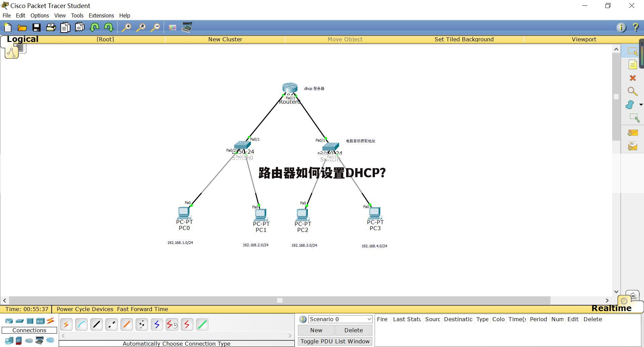Select the red Serial DTE cable
Image resolution: width=644 pixels, height=347 pixels.
(x=187, y=325)
